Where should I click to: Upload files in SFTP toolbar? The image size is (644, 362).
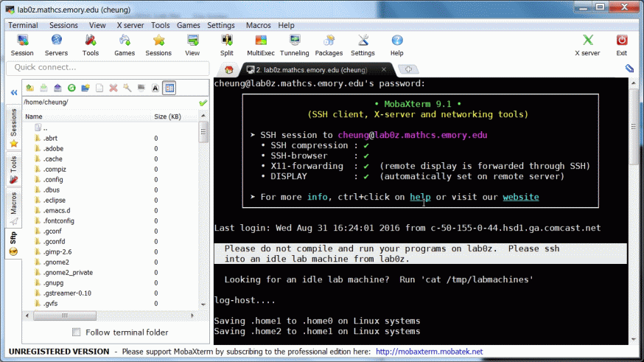pos(57,88)
